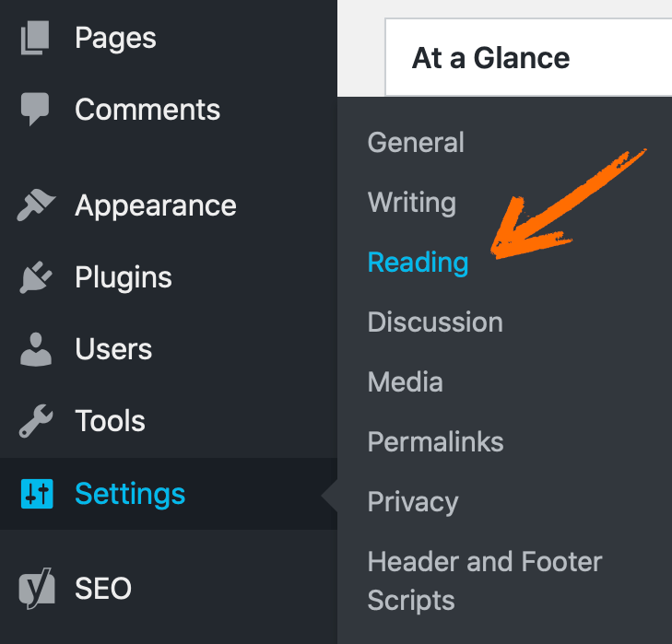This screenshot has height=644, width=672.
Task: Click the At a Glance widget heading
Action: pyautogui.click(x=490, y=58)
